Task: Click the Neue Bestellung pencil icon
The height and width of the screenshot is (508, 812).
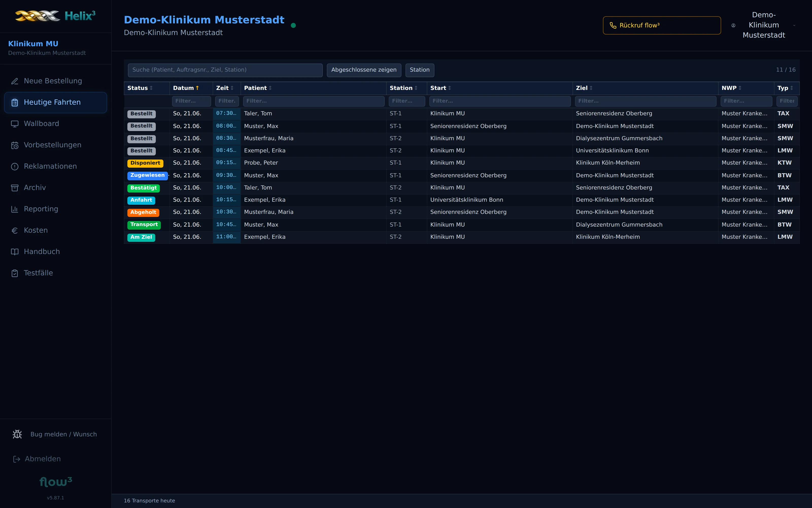Action: click(x=15, y=81)
